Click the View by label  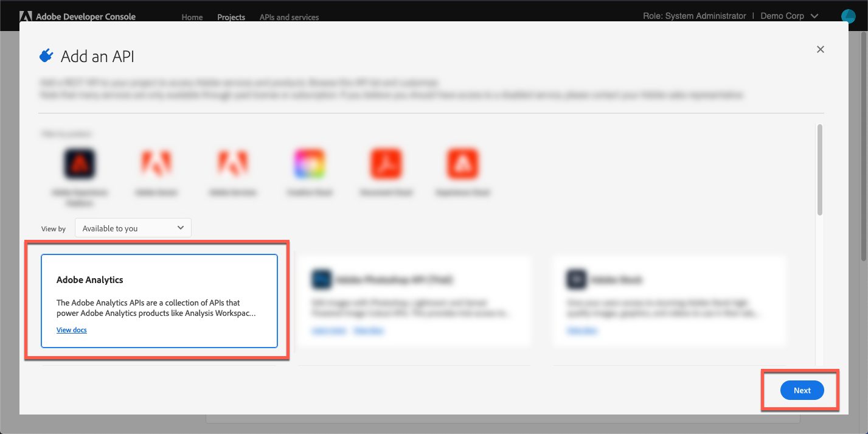pyautogui.click(x=54, y=229)
